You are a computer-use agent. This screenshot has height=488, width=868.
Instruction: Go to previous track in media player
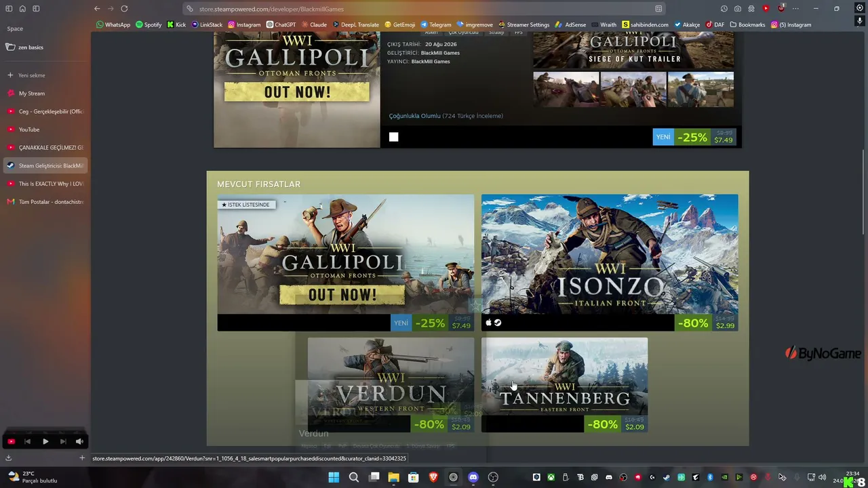(x=28, y=441)
